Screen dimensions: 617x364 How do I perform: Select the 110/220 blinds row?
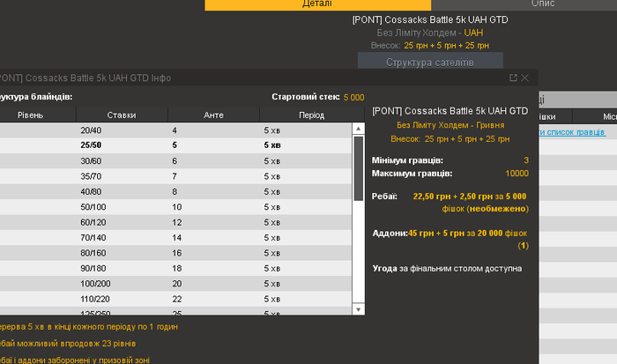coord(176,299)
